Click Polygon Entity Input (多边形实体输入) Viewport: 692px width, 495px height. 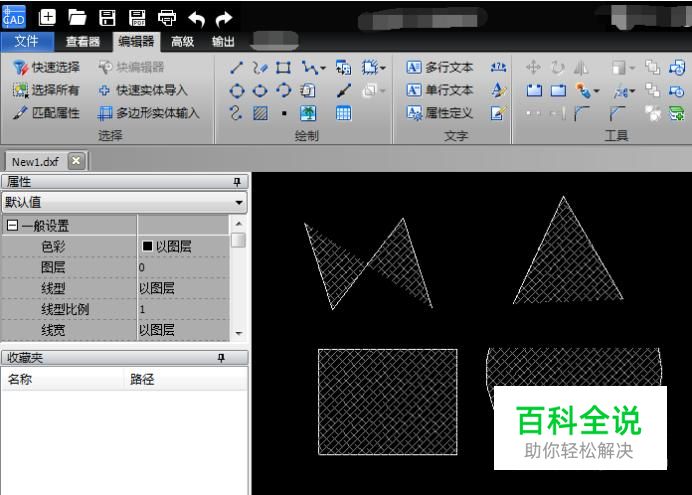point(149,113)
